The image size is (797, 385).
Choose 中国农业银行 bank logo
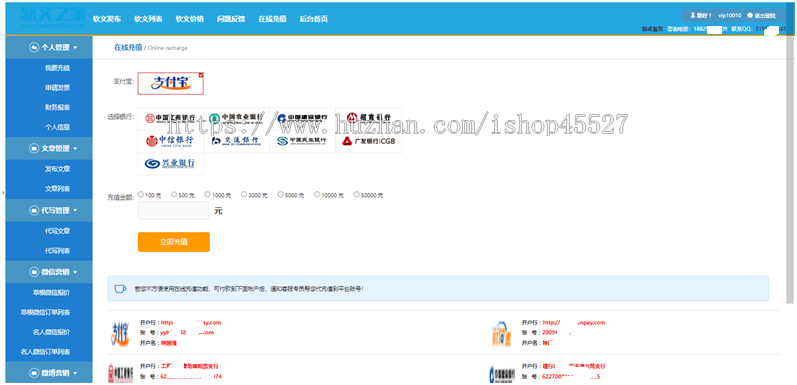(237, 119)
